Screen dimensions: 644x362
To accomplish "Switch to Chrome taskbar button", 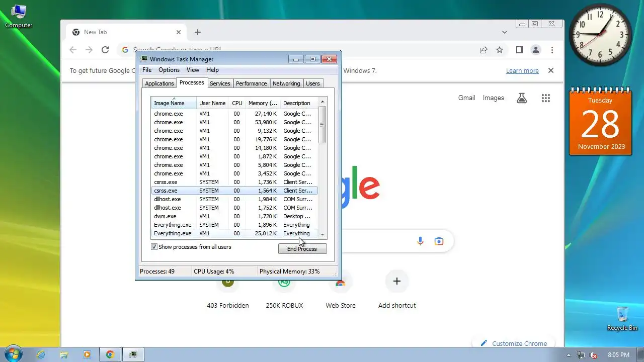I will pyautogui.click(x=110, y=354).
